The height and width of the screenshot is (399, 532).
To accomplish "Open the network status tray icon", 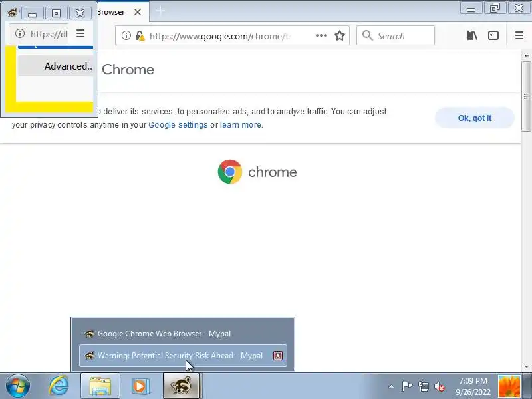I will tap(424, 386).
